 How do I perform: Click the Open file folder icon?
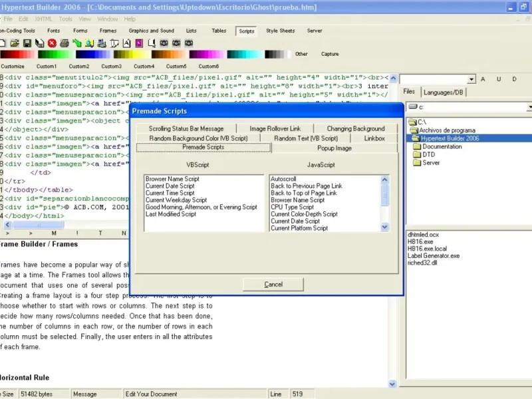[x=16, y=43]
